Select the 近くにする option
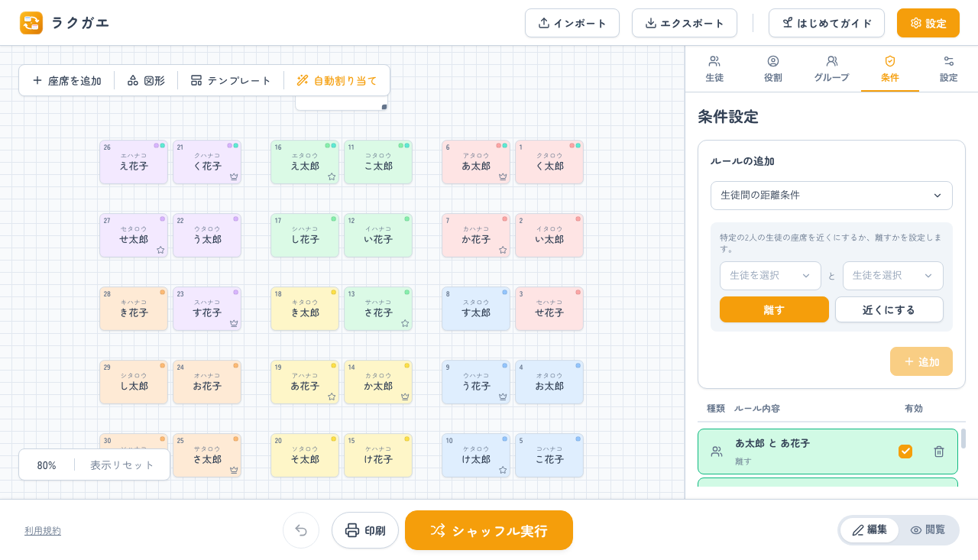This screenshot has height=560, width=978. (x=889, y=309)
